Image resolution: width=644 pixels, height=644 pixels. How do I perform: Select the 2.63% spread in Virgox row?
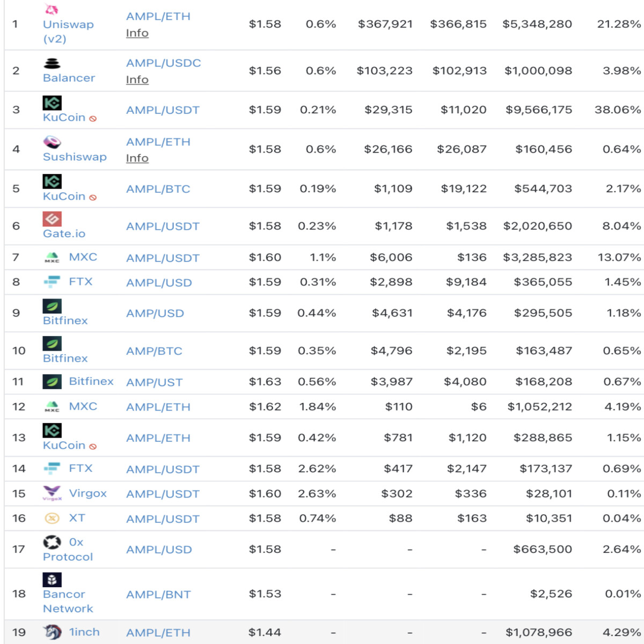click(317, 493)
